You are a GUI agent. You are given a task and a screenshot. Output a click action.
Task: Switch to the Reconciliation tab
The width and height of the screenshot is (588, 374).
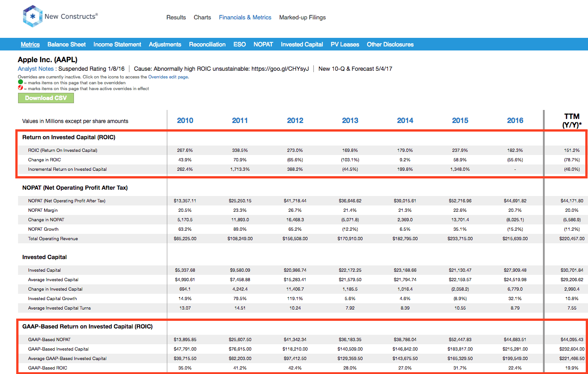coord(207,44)
